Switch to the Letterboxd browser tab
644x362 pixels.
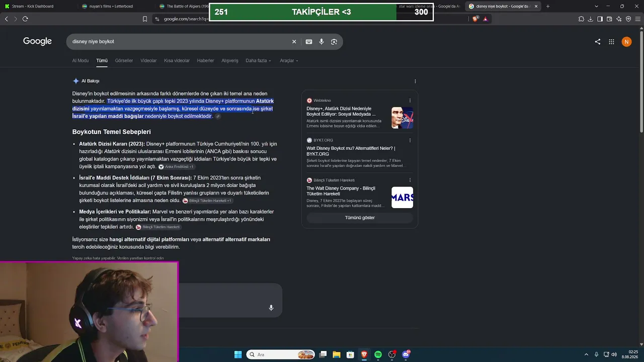(x=116, y=6)
